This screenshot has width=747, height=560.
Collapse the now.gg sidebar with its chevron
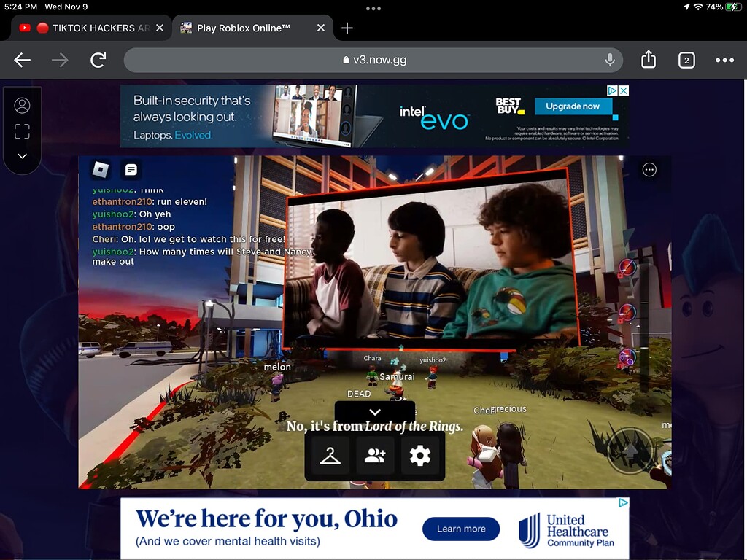[22, 156]
